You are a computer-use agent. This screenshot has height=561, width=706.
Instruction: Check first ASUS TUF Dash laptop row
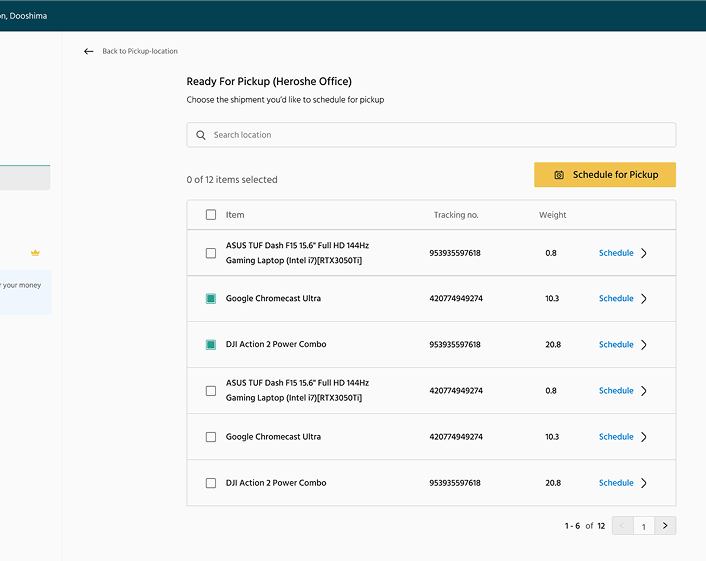tap(211, 253)
